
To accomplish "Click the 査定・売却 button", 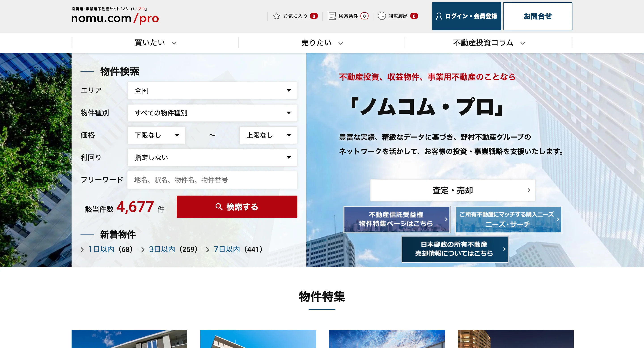I will tap(453, 190).
